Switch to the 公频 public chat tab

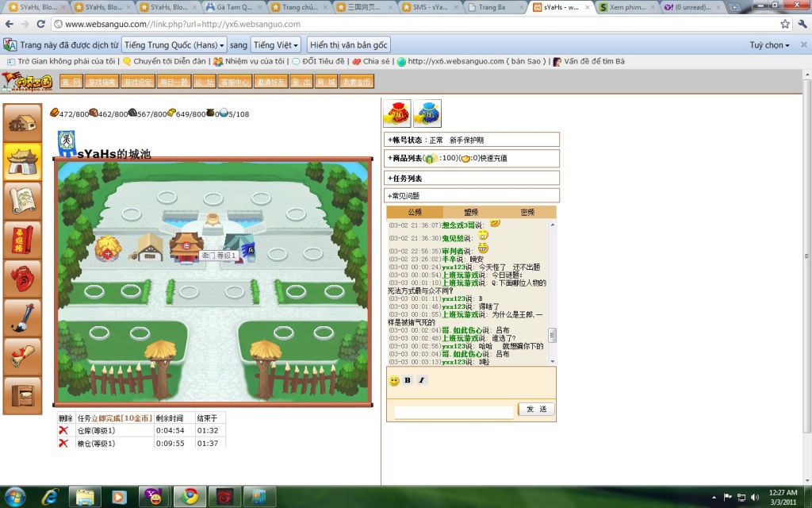[x=415, y=212]
